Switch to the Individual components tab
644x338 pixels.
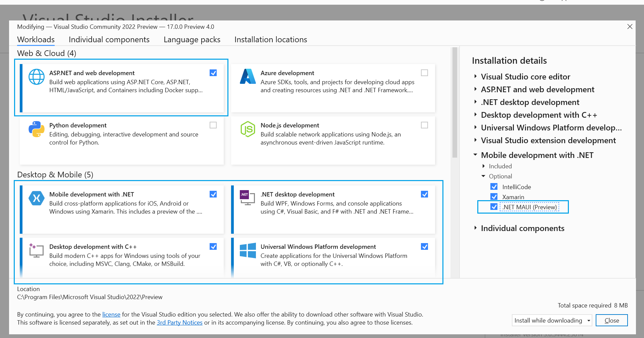click(x=109, y=40)
